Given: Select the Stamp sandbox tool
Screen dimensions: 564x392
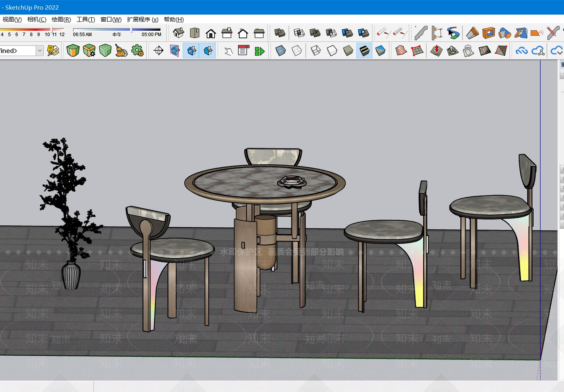Looking at the screenshot, I should tap(453, 51).
